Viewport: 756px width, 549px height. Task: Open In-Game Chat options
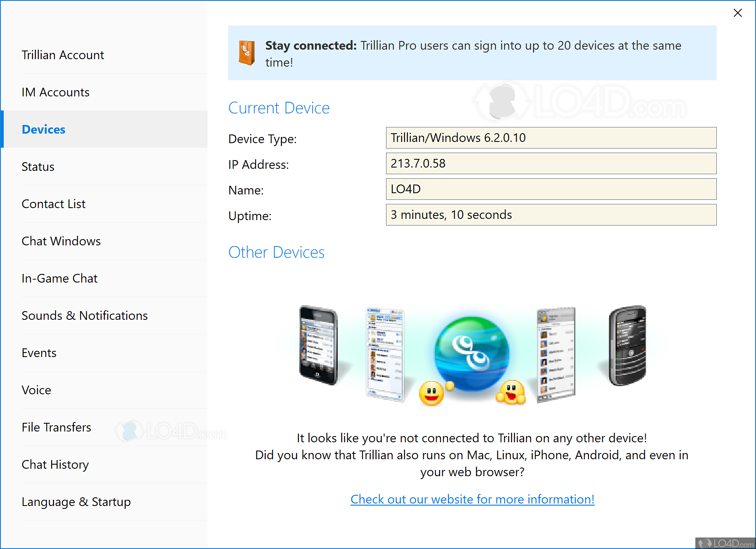pos(104,278)
